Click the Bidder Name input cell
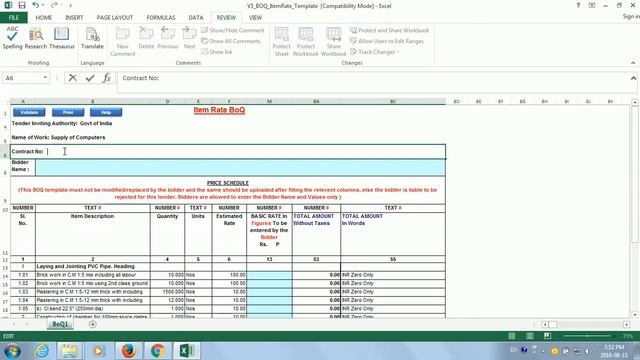The height and width of the screenshot is (360, 640). pyautogui.click(x=240, y=168)
